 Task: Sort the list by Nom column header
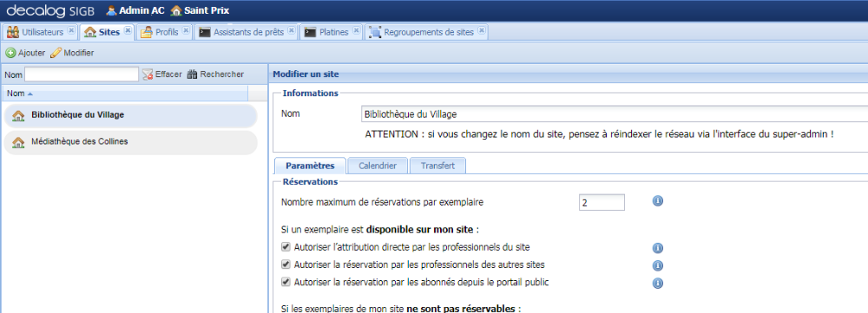point(125,94)
